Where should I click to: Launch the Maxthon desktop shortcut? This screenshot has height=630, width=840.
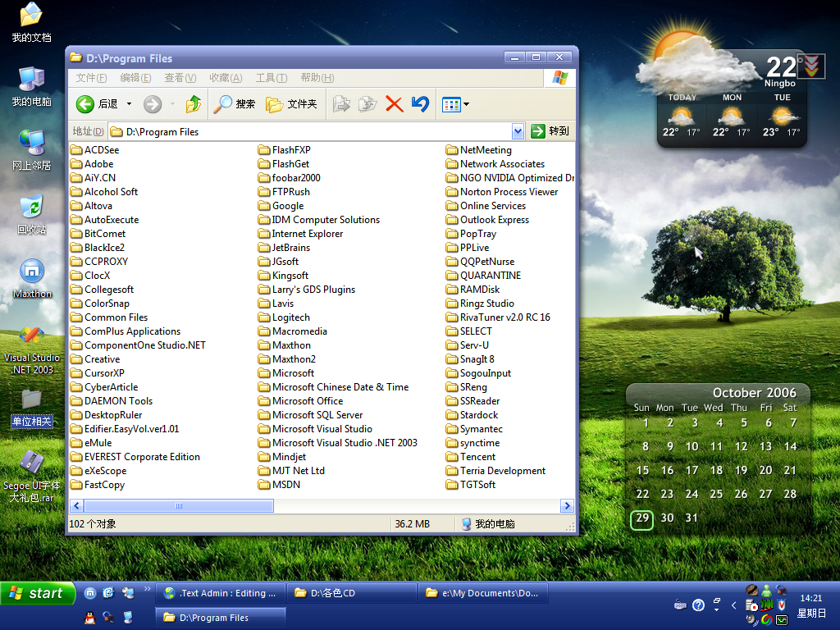[32, 279]
